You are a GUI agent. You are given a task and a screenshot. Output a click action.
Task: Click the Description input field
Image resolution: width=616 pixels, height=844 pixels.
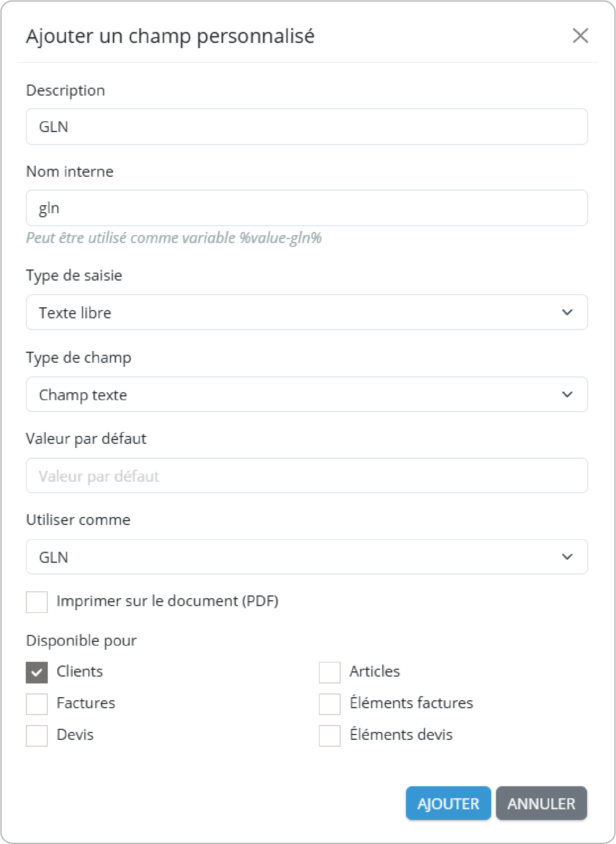(x=307, y=127)
